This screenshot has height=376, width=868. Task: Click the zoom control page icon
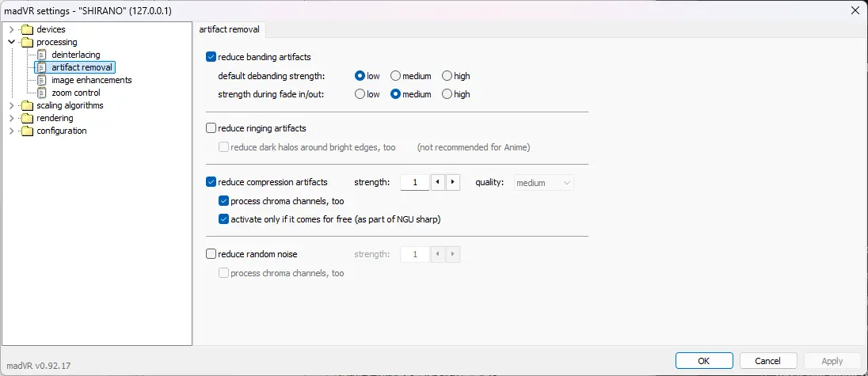point(42,93)
